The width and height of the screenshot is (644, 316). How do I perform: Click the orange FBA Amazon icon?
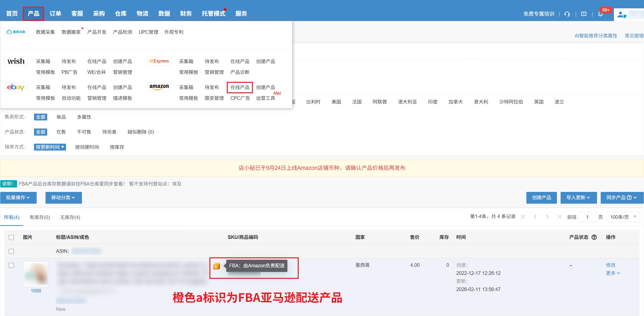coord(216,266)
